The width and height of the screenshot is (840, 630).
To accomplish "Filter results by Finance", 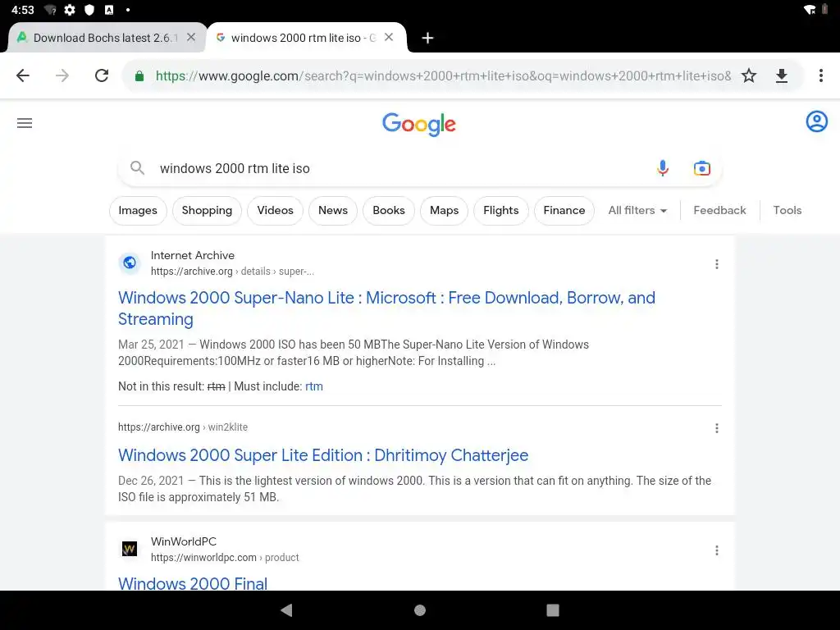I will pos(564,211).
